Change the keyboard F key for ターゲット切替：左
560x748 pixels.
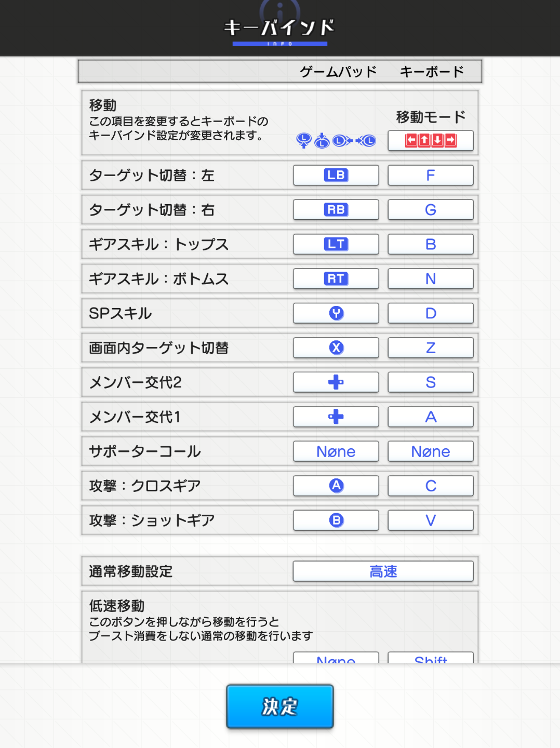[430, 175]
